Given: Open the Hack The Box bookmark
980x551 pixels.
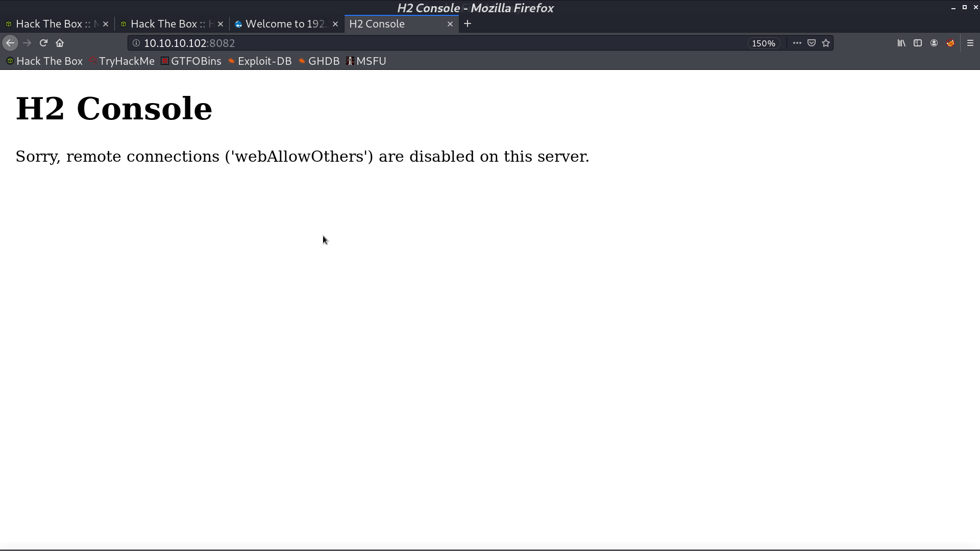Looking at the screenshot, I should pos(44,61).
